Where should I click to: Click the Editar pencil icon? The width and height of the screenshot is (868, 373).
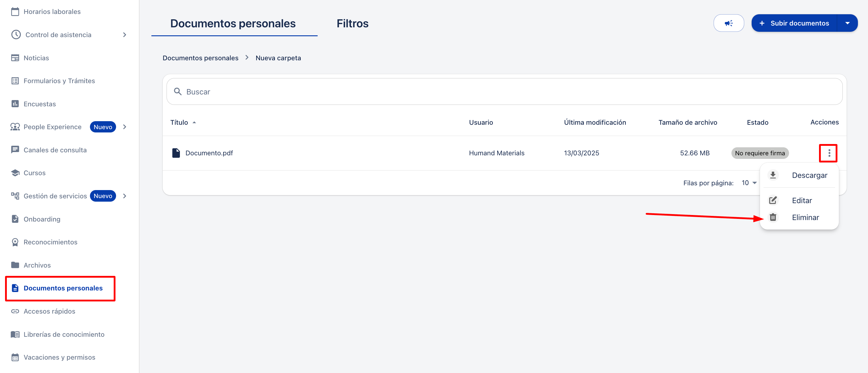pos(773,200)
